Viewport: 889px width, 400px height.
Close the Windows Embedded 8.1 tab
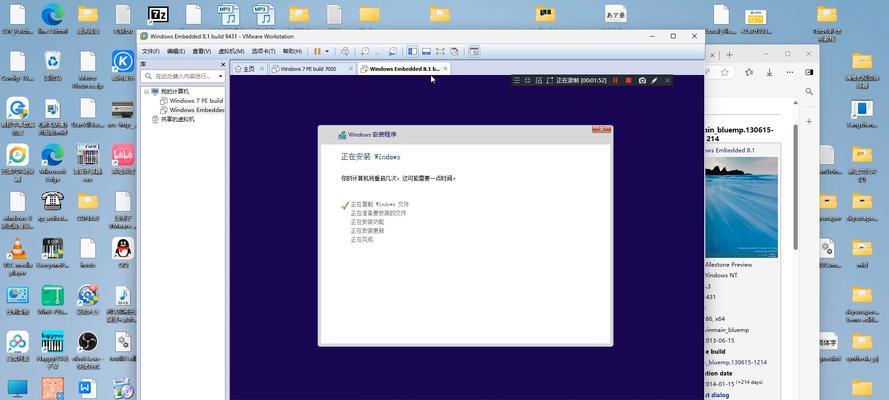(x=445, y=69)
